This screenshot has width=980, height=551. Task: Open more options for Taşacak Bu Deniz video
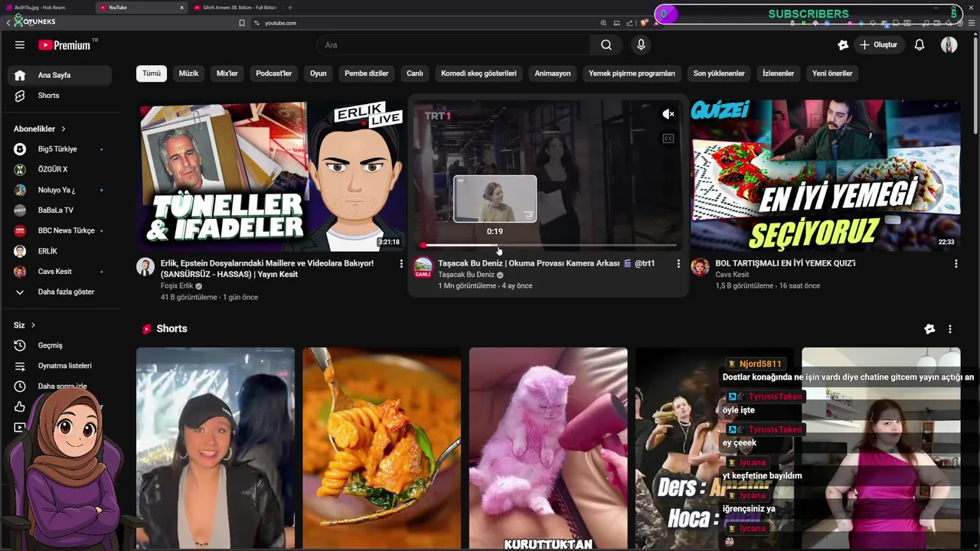pos(678,263)
